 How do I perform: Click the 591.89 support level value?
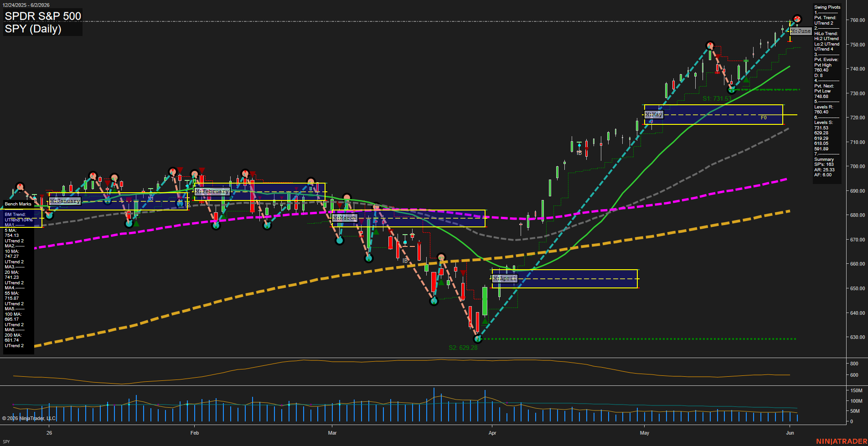[821, 149]
